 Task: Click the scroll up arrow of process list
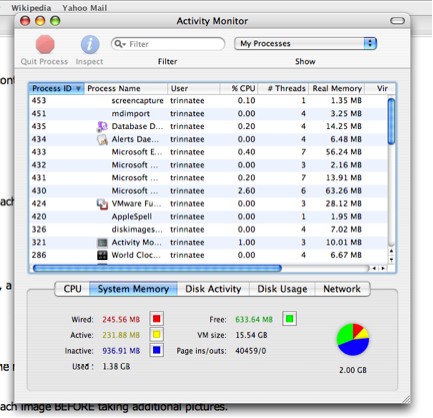point(392,251)
